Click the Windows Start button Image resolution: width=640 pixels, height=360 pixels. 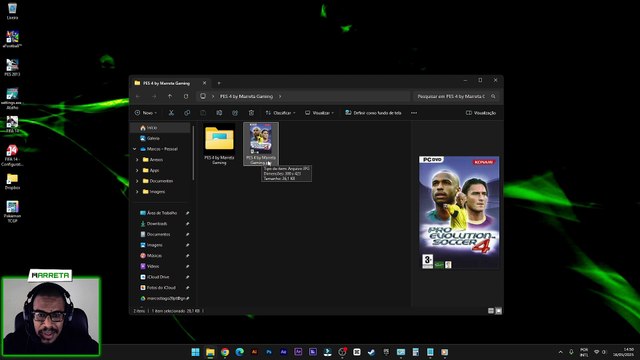pos(196,352)
